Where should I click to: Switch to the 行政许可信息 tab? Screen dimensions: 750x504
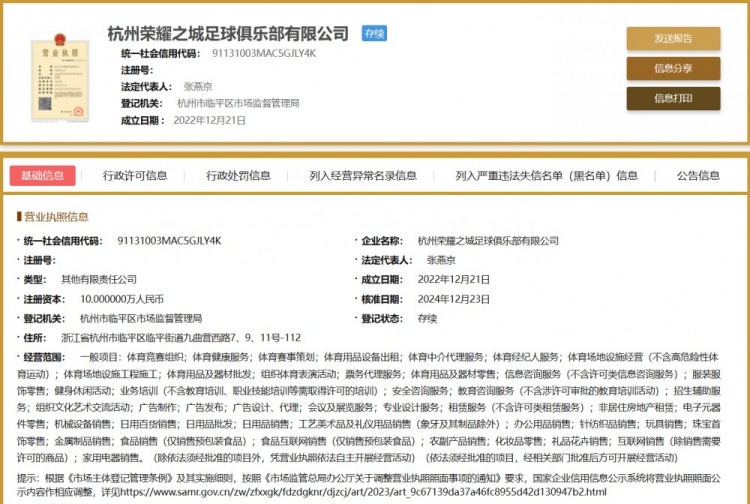coord(135,176)
